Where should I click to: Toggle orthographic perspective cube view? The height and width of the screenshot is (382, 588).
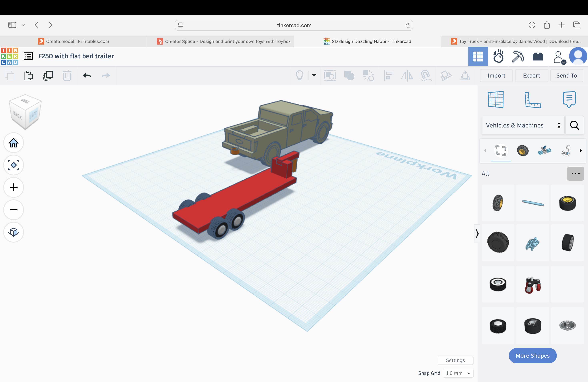[14, 232]
